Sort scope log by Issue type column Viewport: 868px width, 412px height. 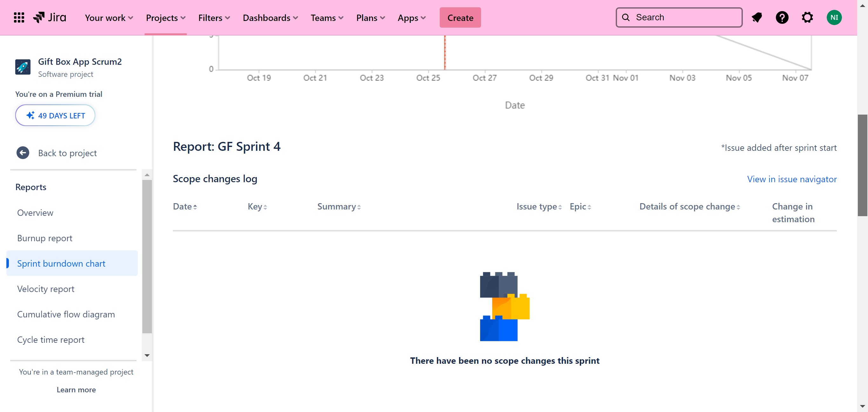click(539, 207)
